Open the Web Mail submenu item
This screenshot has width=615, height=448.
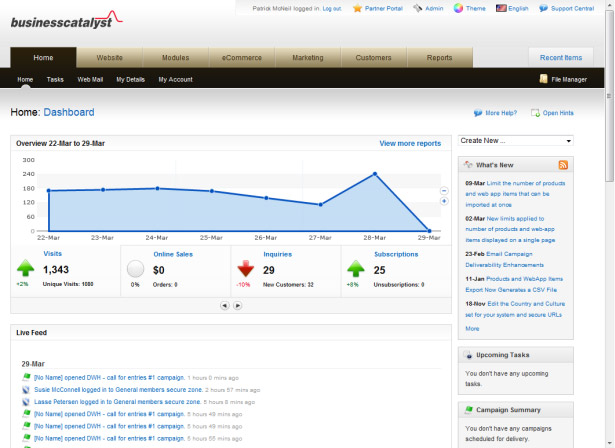point(90,80)
